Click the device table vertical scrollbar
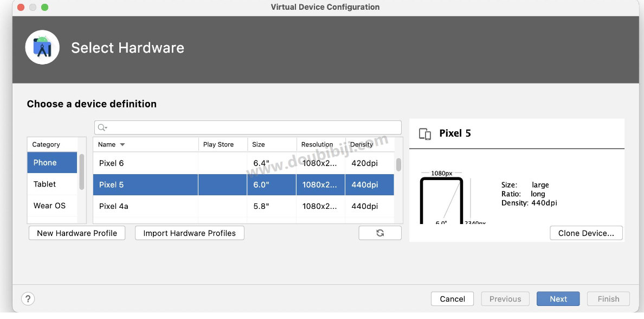This screenshot has height=319, width=644. 398,165
